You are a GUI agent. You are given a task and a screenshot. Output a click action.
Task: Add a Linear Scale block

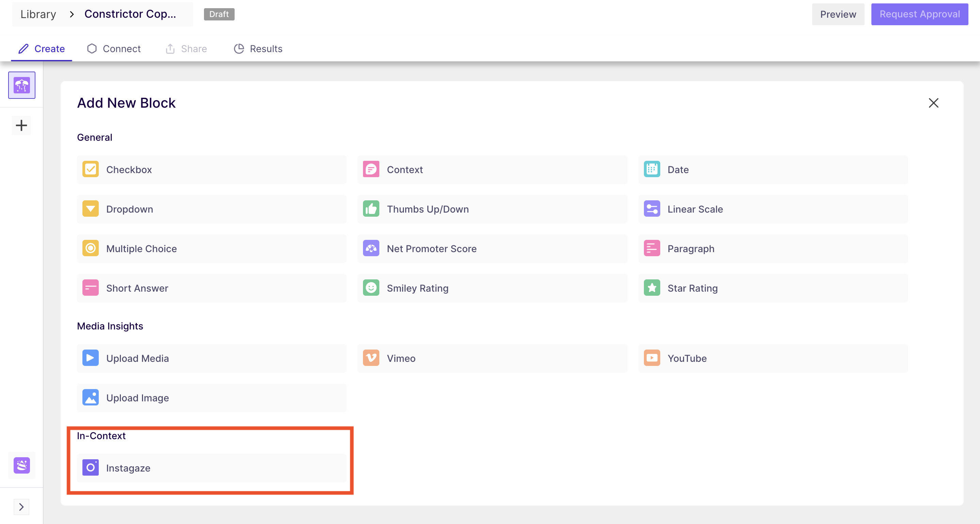(x=773, y=209)
